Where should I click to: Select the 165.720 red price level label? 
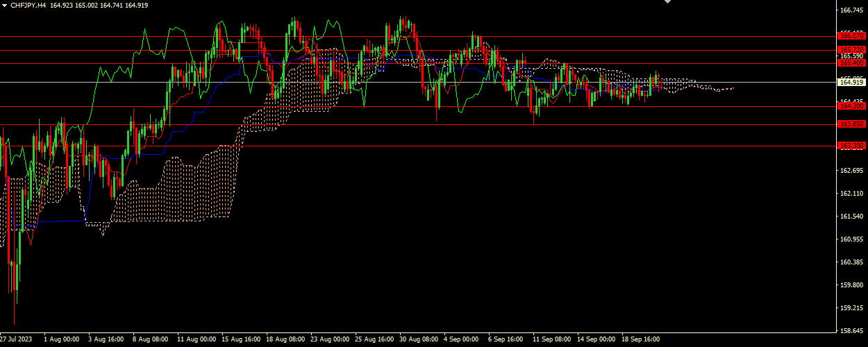click(851, 50)
